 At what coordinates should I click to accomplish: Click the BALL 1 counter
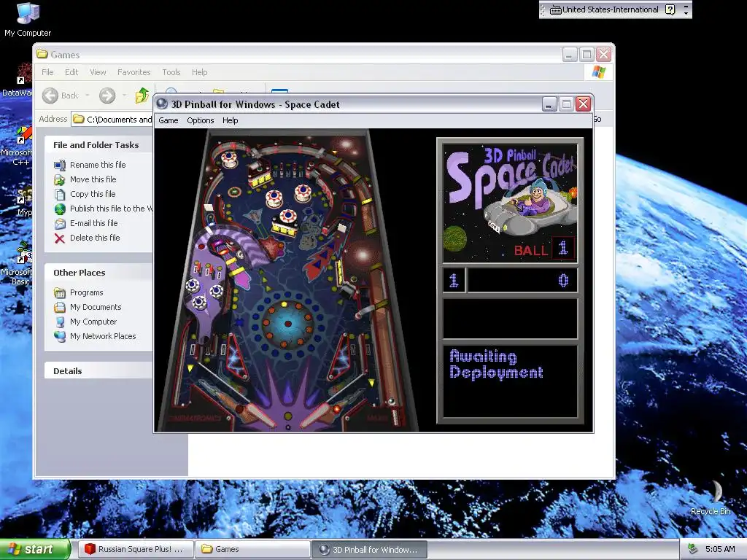click(x=543, y=249)
